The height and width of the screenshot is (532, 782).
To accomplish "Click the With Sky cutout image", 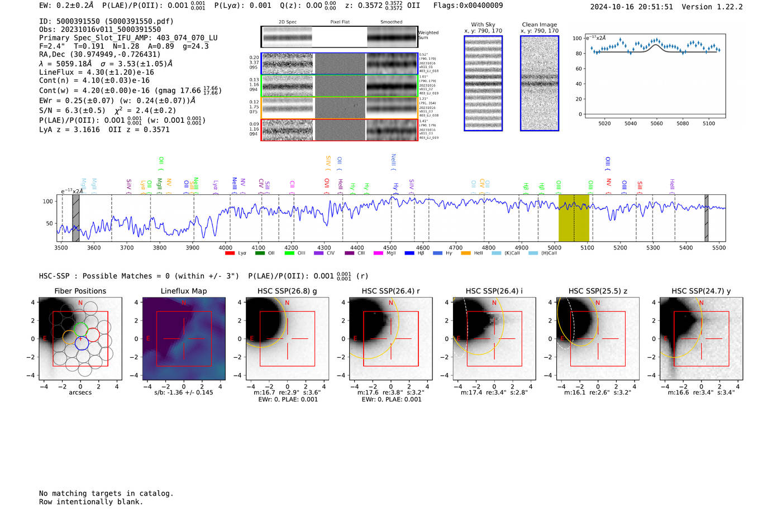I will click(x=483, y=83).
